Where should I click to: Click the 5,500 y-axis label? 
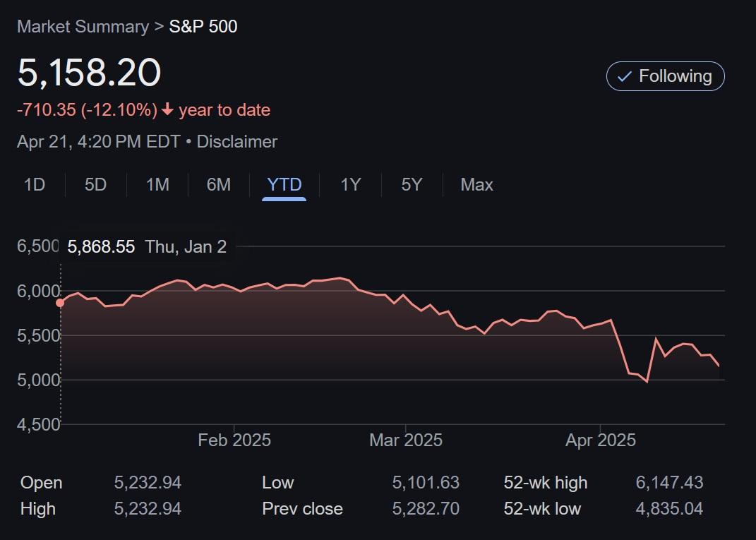click(39, 335)
